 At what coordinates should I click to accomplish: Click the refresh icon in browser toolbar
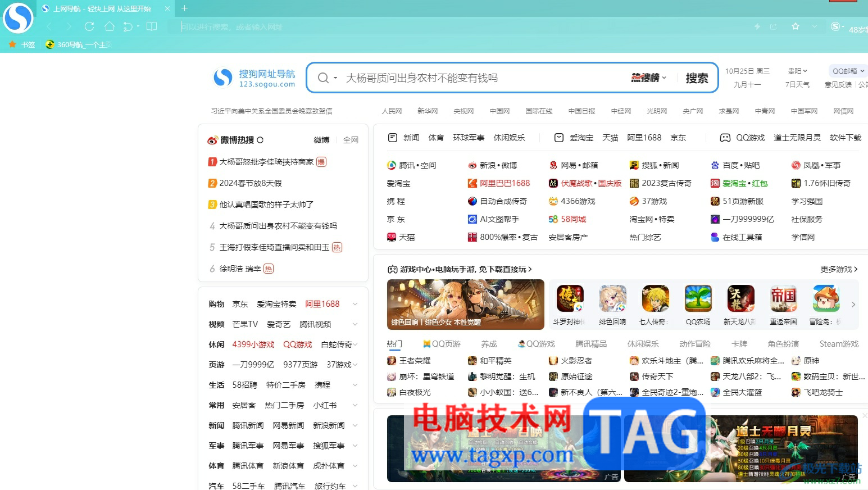[89, 26]
